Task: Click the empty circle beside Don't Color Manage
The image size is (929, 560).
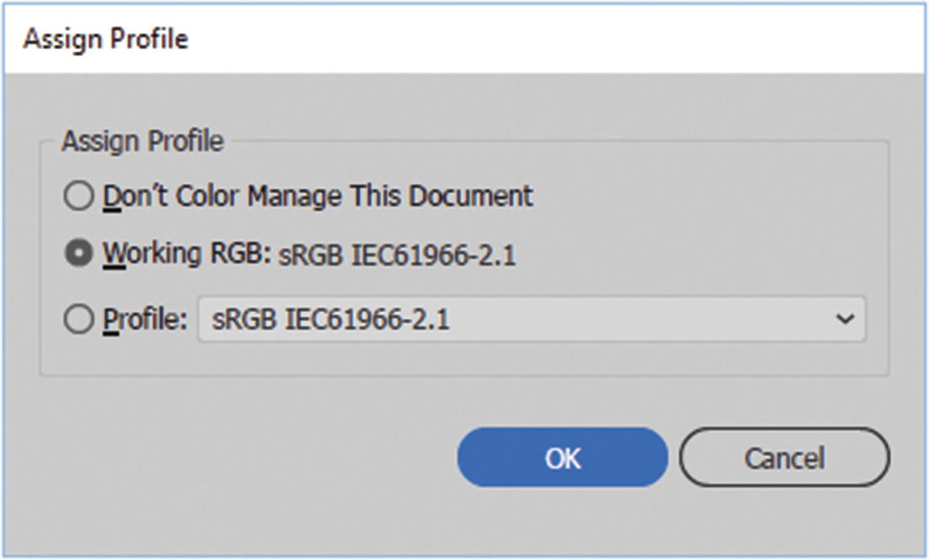Action: pyautogui.click(x=78, y=197)
